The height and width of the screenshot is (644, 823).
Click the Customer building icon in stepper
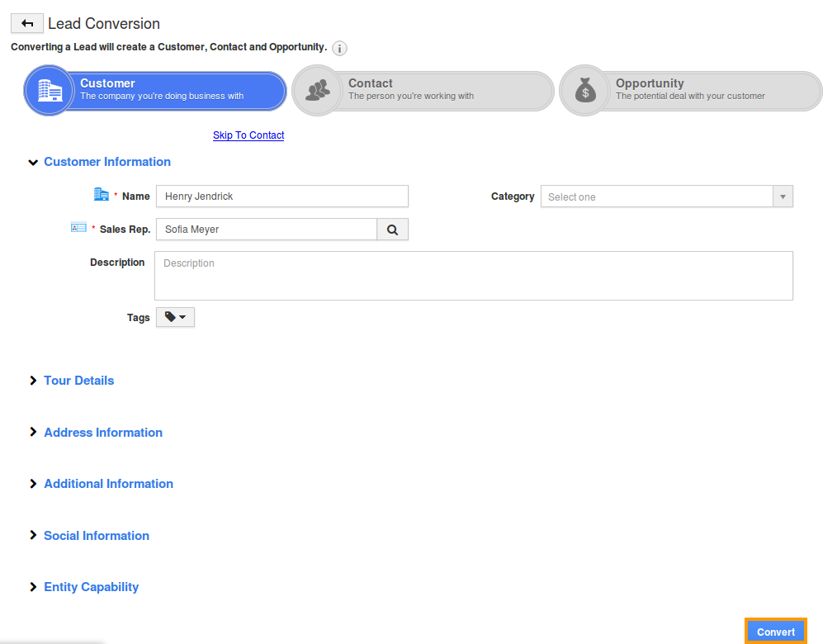tap(49, 90)
